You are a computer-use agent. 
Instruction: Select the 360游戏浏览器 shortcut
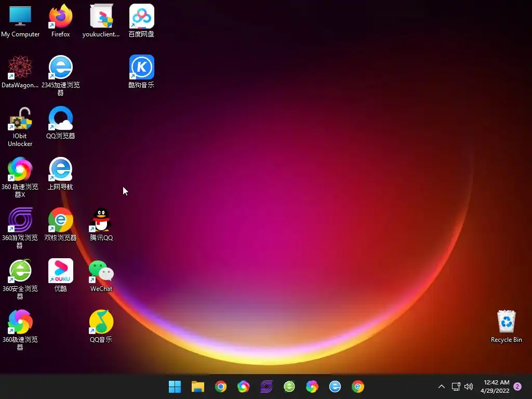(x=20, y=228)
